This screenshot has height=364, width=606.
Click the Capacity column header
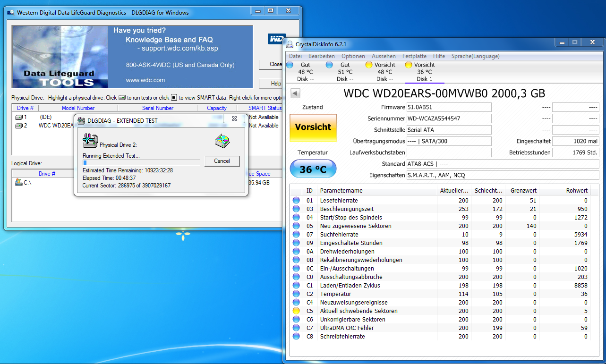217,108
